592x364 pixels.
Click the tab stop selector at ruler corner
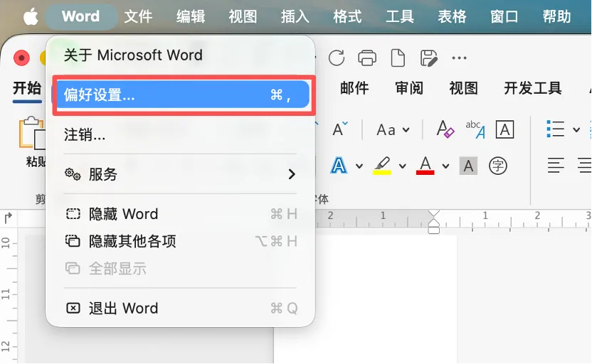click(9, 218)
